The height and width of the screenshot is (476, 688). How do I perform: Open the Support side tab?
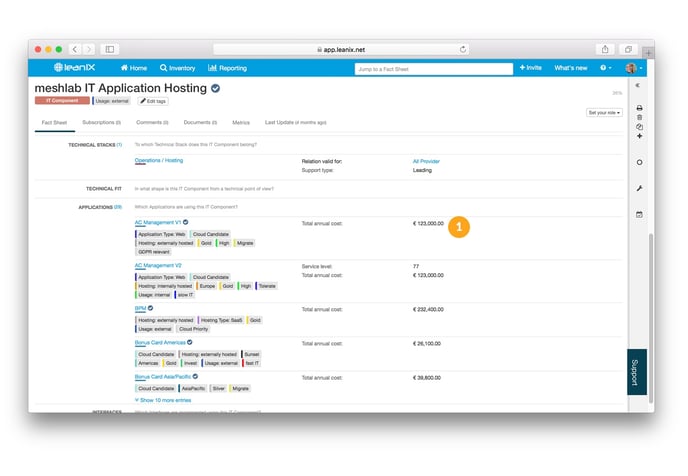pos(637,372)
